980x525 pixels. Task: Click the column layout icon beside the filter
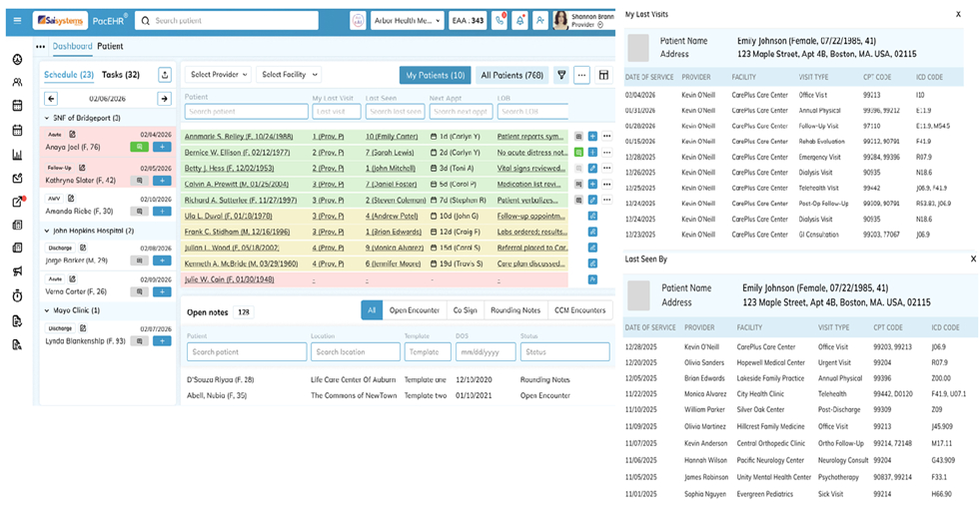pyautogui.click(x=603, y=75)
